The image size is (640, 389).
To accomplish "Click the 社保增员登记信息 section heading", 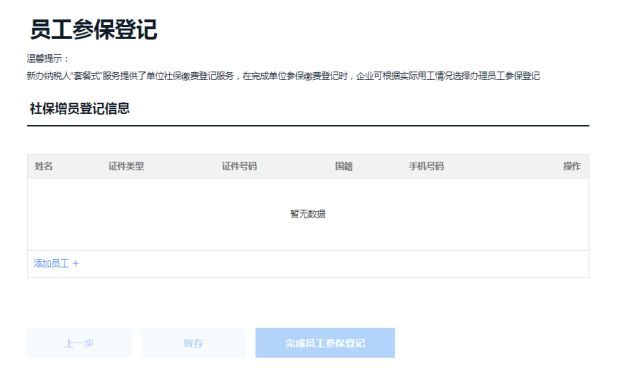I will (x=80, y=109).
